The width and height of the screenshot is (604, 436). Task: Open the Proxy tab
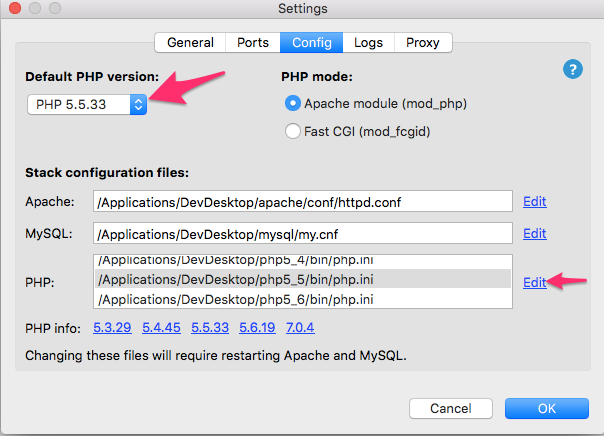[422, 42]
